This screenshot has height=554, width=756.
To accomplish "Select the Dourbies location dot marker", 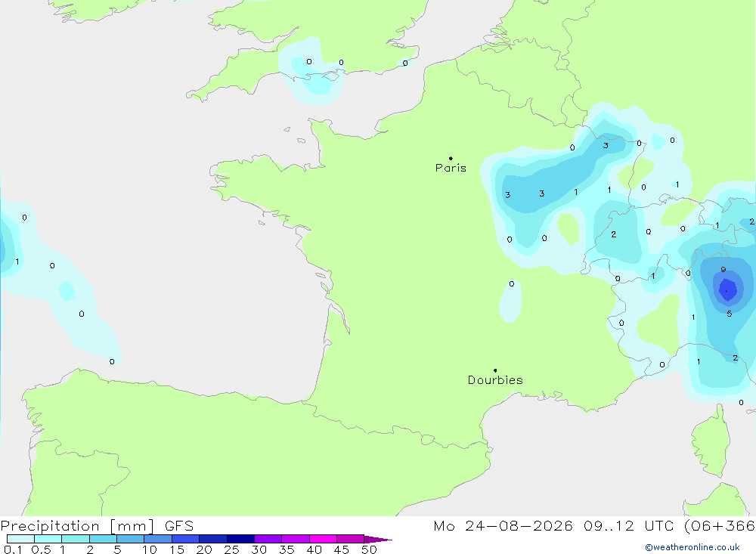I will pos(495,370).
